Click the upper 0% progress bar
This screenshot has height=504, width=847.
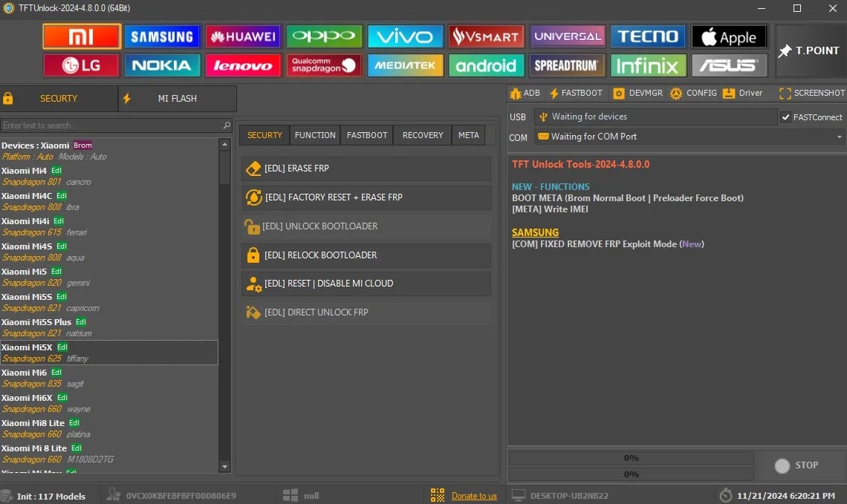(631, 458)
